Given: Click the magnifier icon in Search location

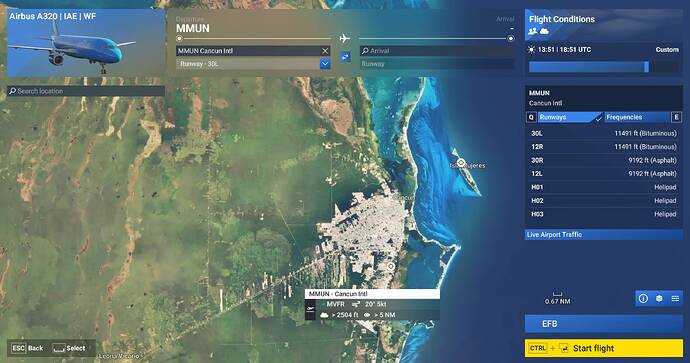Looking at the screenshot, I should tap(12, 91).
